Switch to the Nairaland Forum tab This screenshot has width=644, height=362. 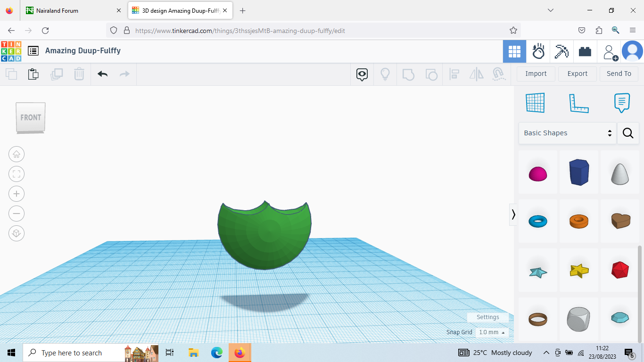(74, 10)
